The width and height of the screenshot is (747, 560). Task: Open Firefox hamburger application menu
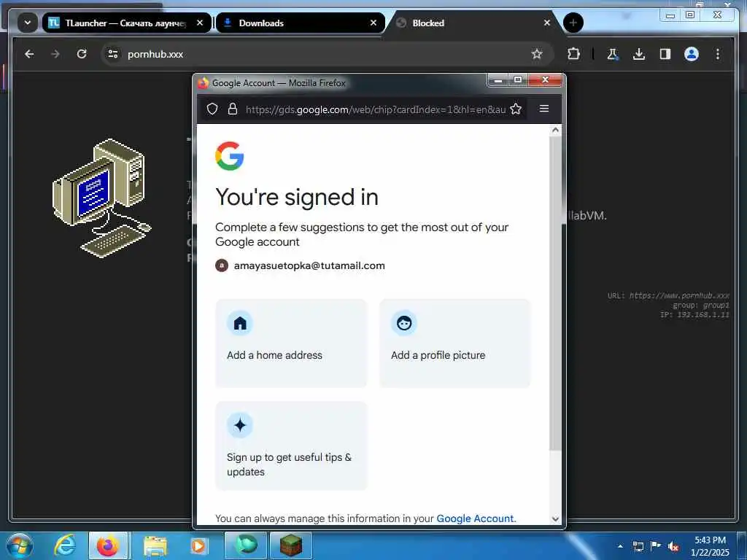544,109
